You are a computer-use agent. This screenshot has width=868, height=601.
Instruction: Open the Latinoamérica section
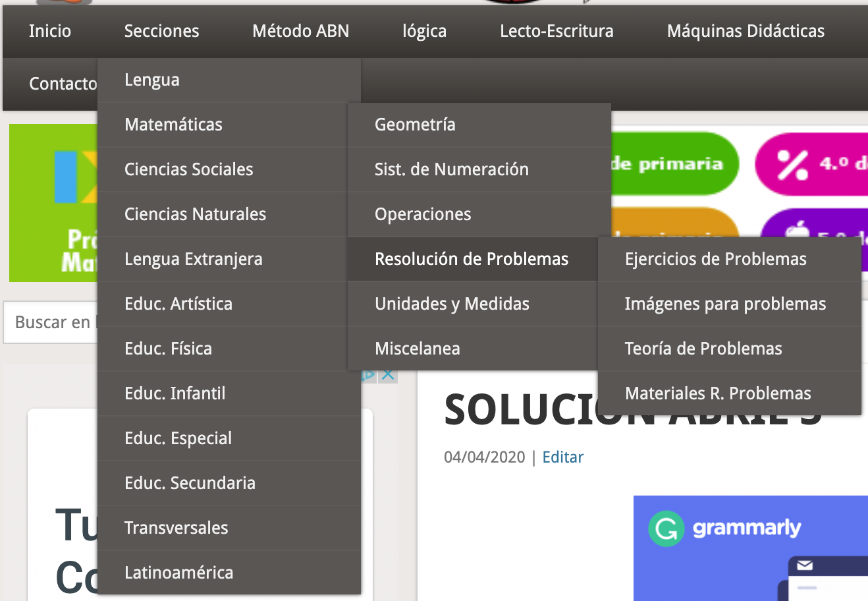pos(178,573)
